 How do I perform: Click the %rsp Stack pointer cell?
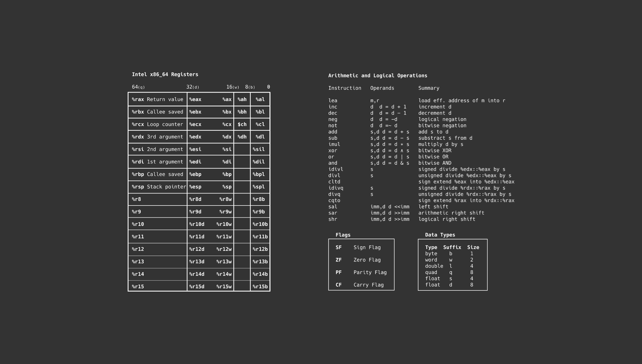[158, 187]
